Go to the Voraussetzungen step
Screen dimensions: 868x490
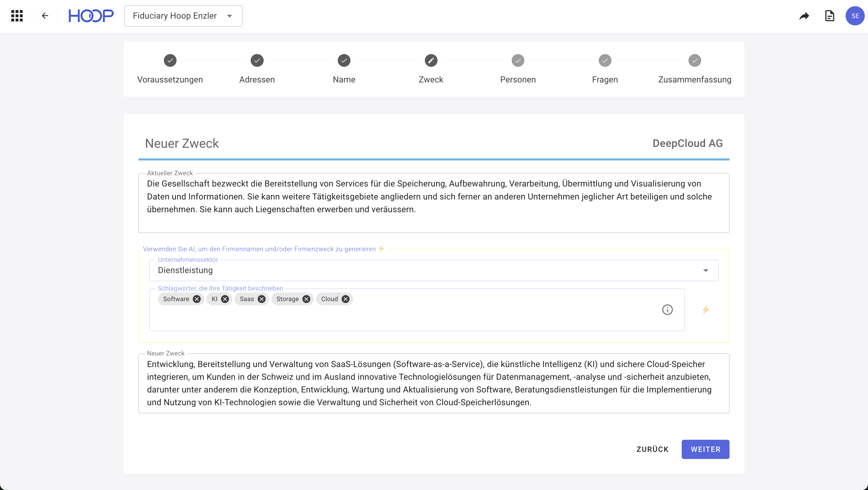(x=170, y=61)
